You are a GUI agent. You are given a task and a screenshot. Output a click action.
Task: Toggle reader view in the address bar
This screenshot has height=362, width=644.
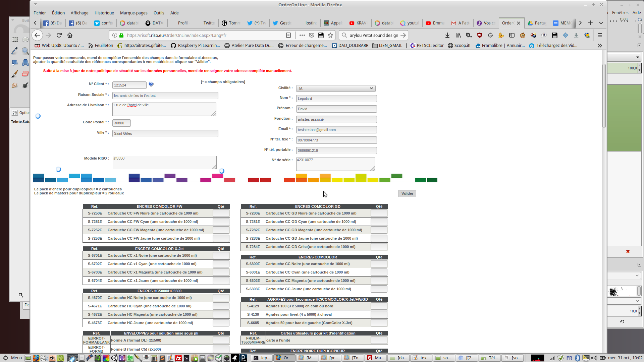coord(288,35)
